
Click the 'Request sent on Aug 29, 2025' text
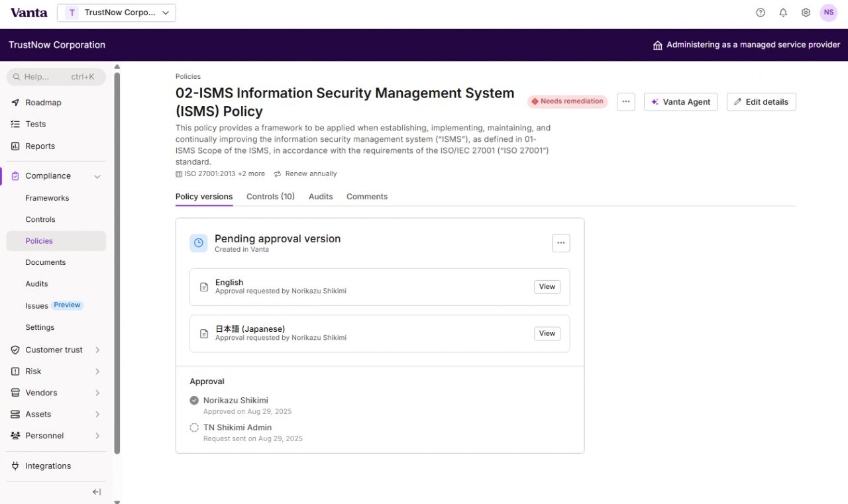253,439
